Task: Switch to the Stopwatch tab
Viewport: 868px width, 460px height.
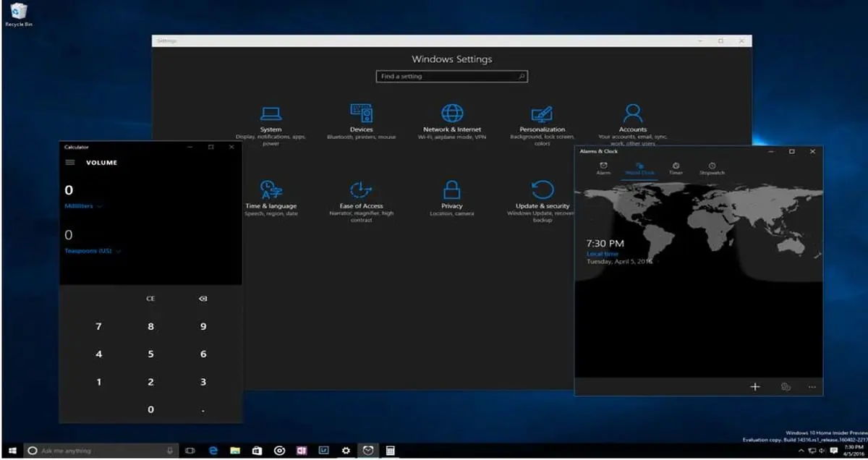Action: click(x=712, y=169)
